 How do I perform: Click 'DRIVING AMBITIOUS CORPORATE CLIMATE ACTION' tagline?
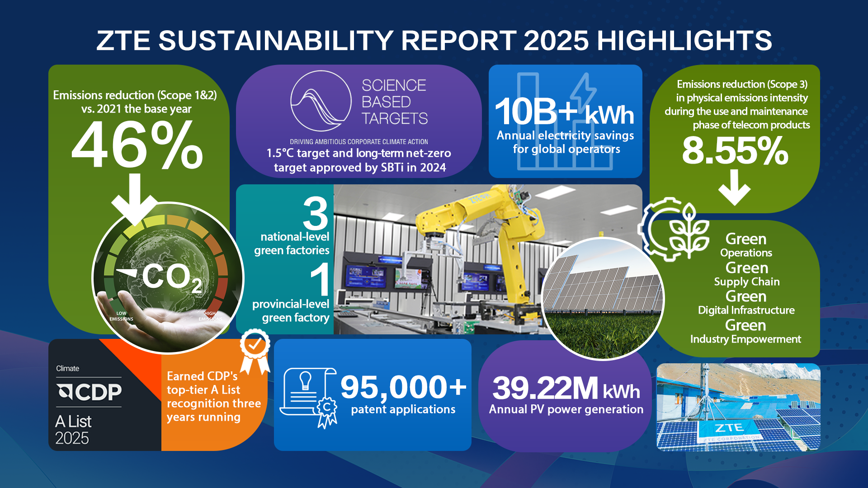[x=359, y=142]
